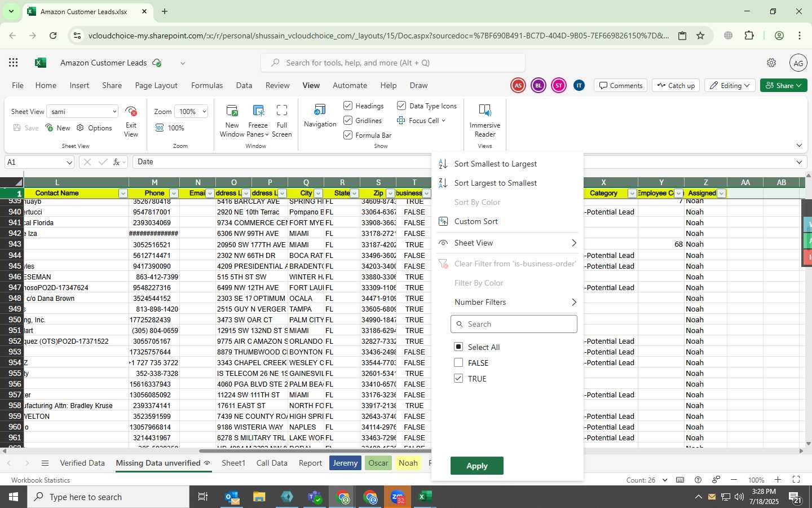Image resolution: width=812 pixels, height=508 pixels.
Task: Open Windows Task View
Action: point(203,497)
